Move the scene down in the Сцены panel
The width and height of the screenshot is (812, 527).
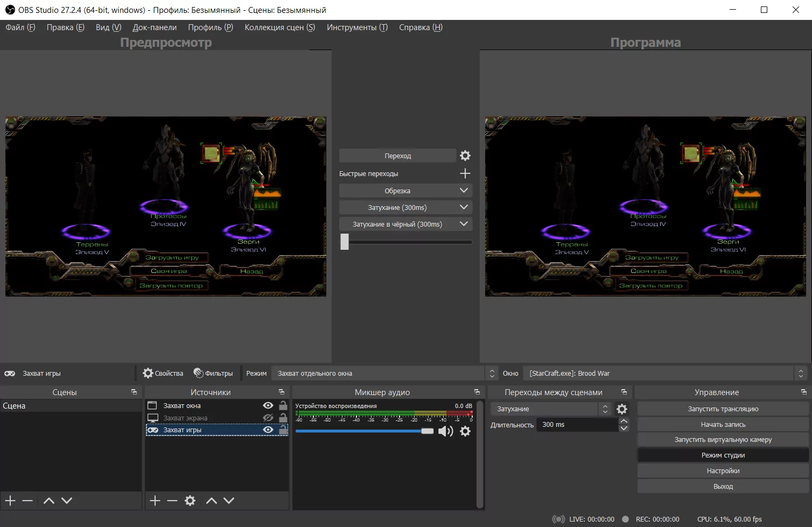point(67,501)
